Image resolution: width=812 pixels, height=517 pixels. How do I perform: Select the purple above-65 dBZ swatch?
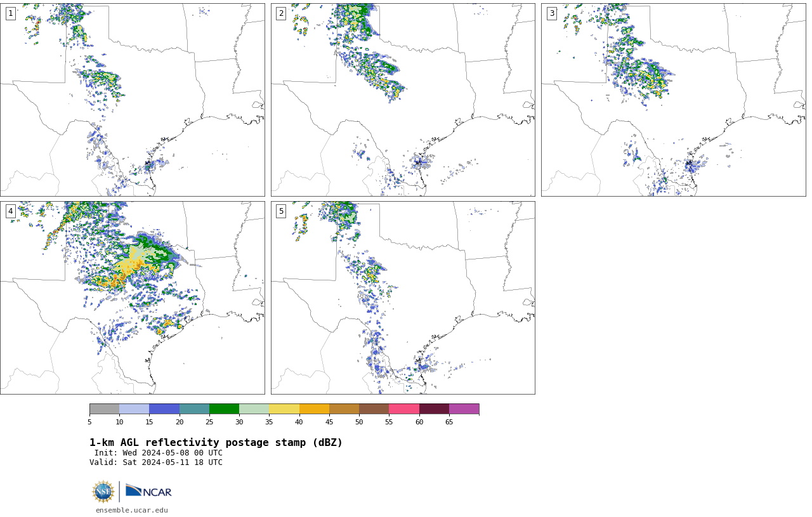tap(464, 409)
